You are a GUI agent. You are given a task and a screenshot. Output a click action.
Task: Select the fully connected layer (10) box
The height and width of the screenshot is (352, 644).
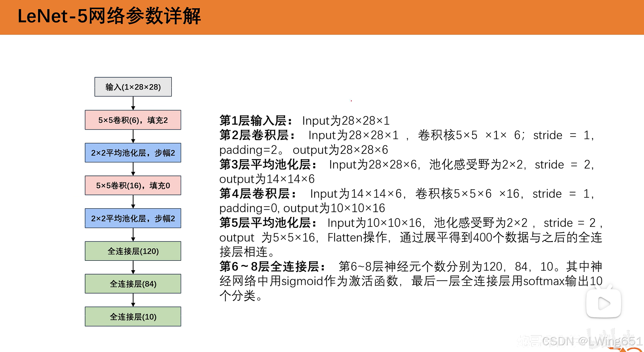tap(133, 317)
